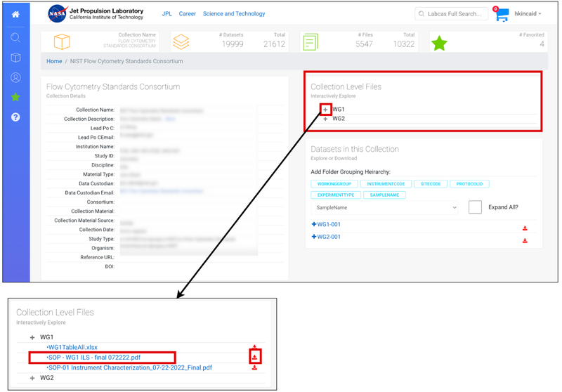Open the Career menu item
This screenshot has height=392, width=562.
pos(187,14)
